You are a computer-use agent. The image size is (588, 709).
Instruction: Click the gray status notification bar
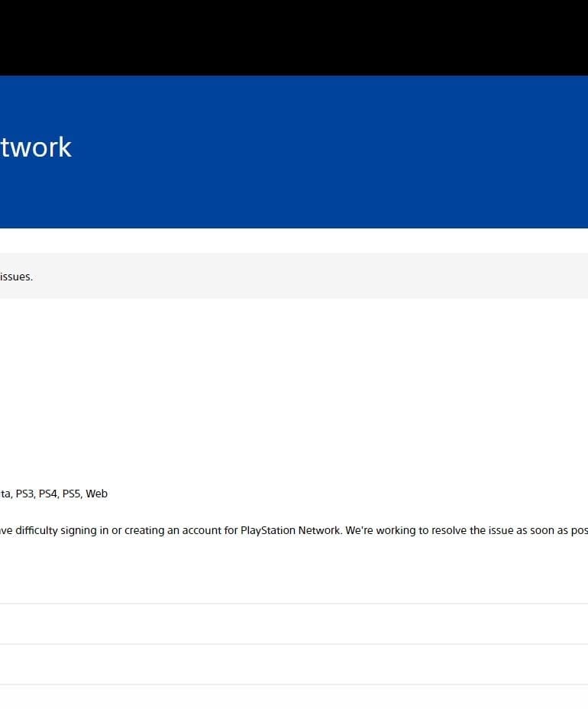point(294,275)
